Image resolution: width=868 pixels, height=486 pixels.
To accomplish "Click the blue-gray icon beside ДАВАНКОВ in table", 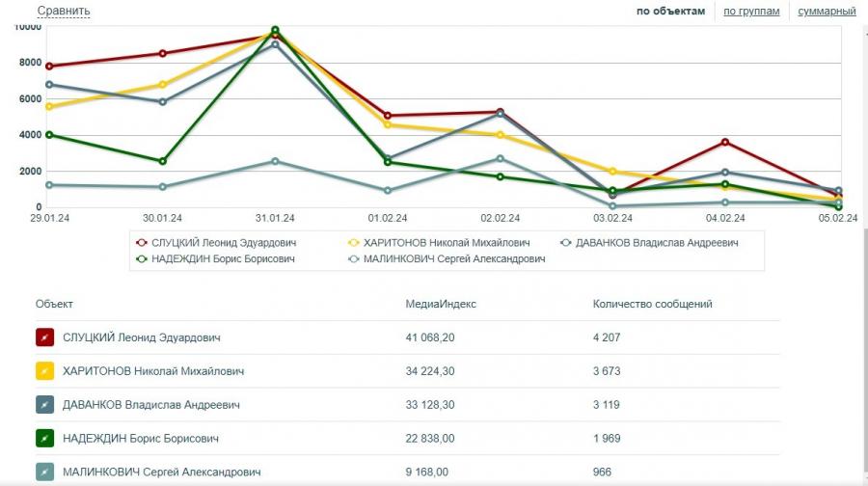I will tap(44, 405).
